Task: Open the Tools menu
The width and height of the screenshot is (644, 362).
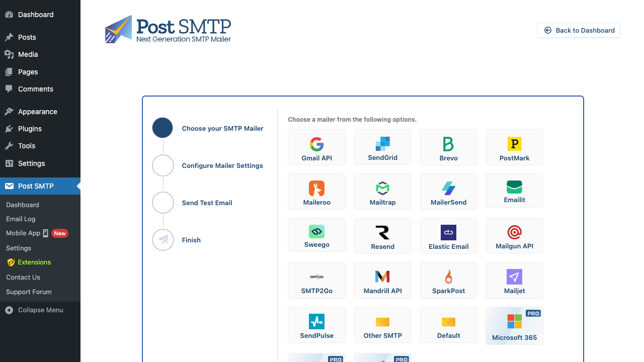Action: click(40, 146)
